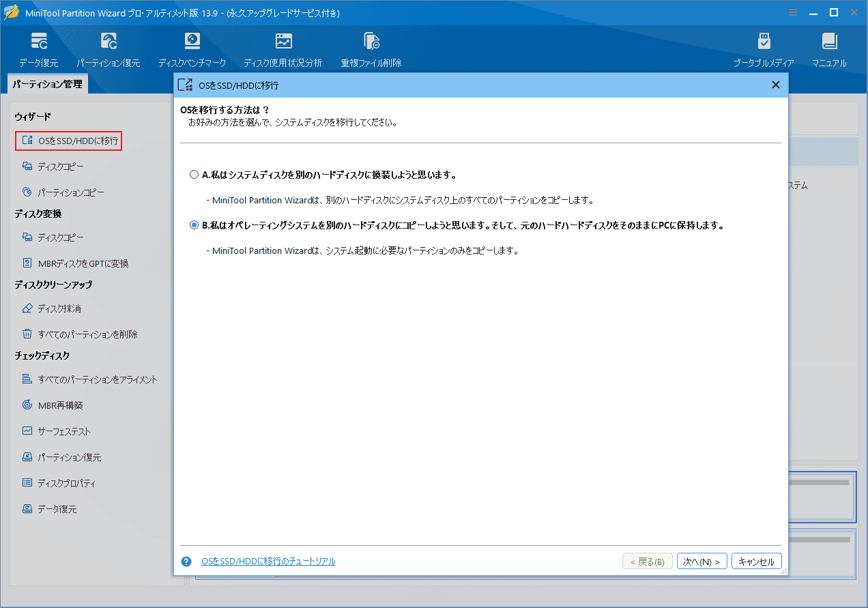The height and width of the screenshot is (608, 868).
Task: Click the sidebar パーティション復元 icon
Action: point(27,457)
